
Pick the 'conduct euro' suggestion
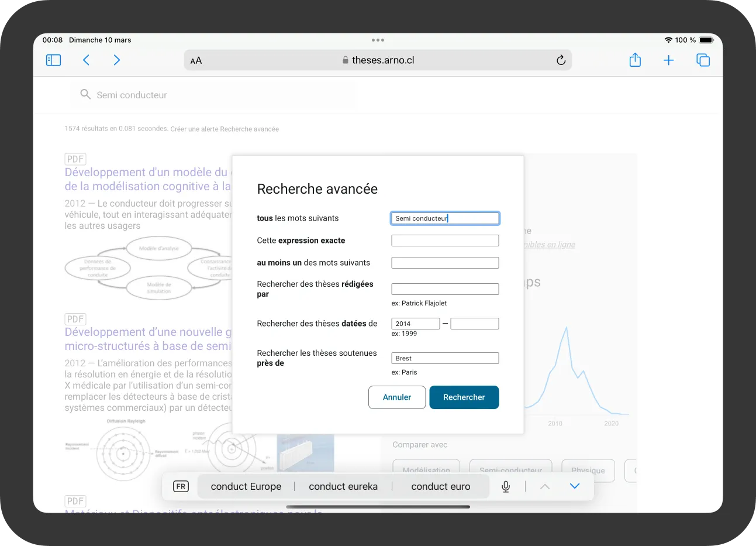click(440, 486)
